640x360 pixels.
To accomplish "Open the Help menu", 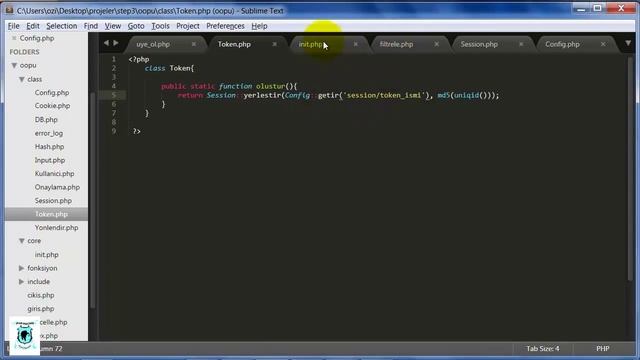I will click(259, 26).
